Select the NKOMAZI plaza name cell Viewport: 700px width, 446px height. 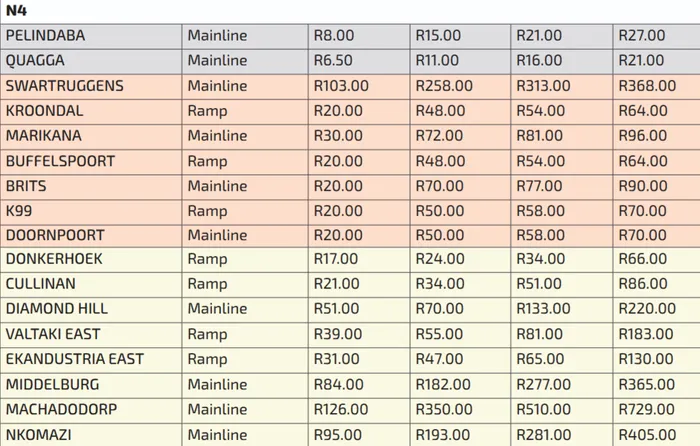point(38,434)
